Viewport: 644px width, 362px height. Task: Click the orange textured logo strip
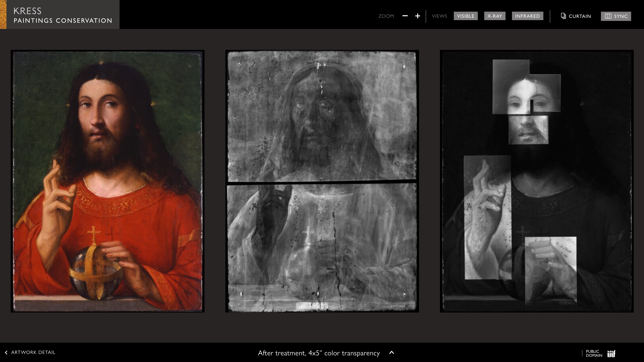[3, 14]
